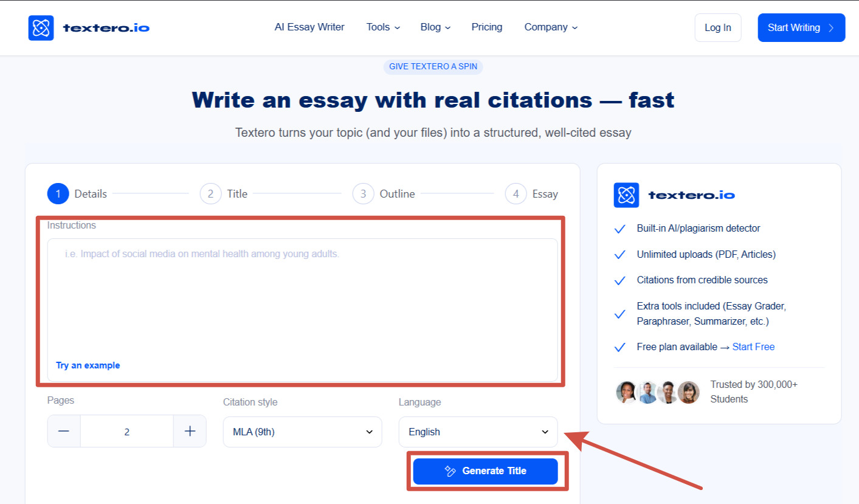Click the textero.io logo in the header
Screen dimensions: 859x504
(89, 28)
